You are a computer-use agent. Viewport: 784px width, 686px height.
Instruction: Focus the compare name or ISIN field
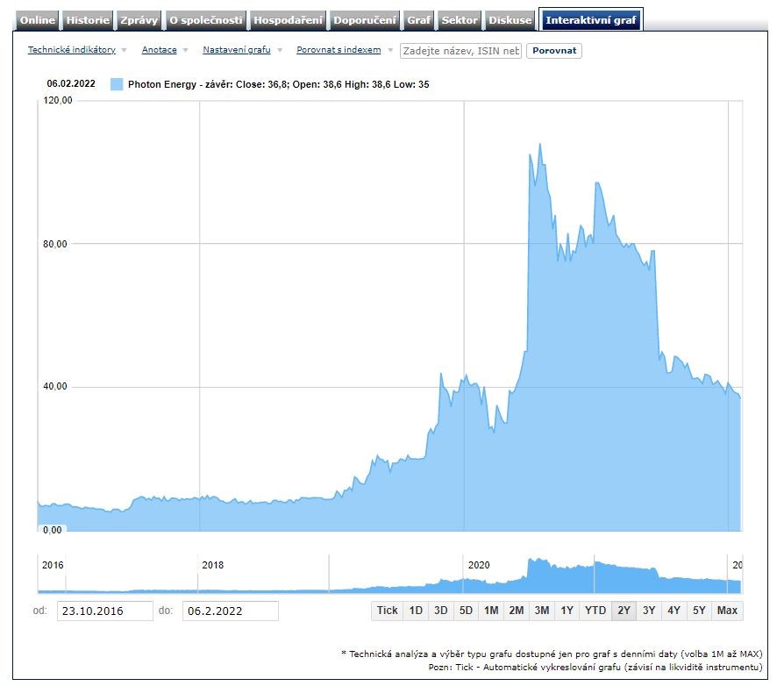tap(460, 51)
